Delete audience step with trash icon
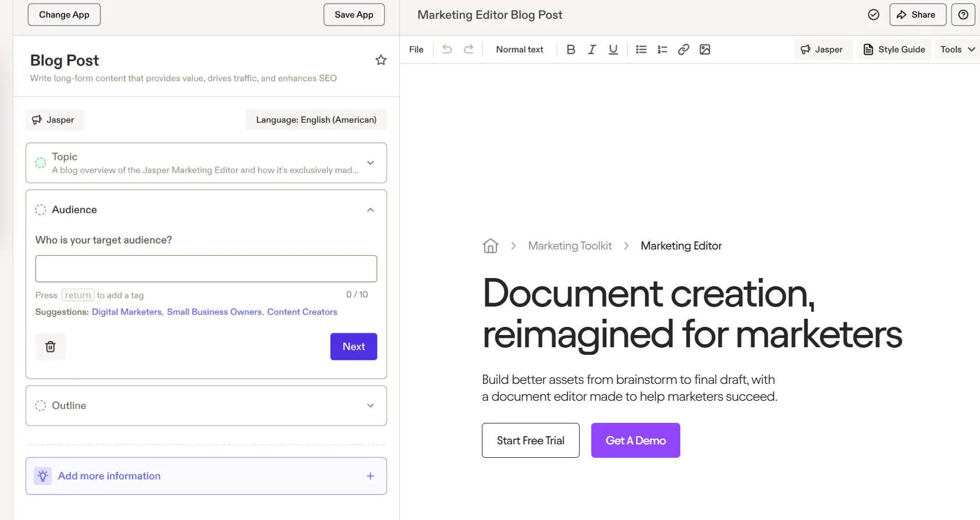 [51, 347]
